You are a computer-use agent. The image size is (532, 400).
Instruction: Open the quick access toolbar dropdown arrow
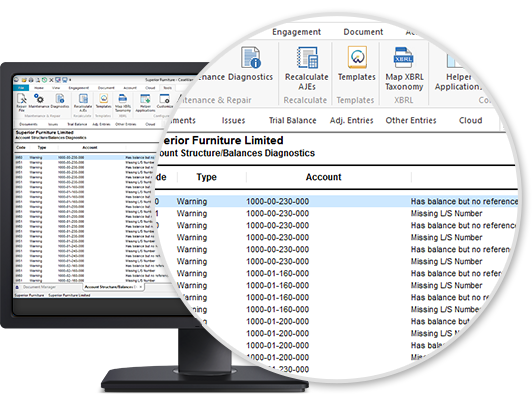pyautogui.click(x=70, y=80)
